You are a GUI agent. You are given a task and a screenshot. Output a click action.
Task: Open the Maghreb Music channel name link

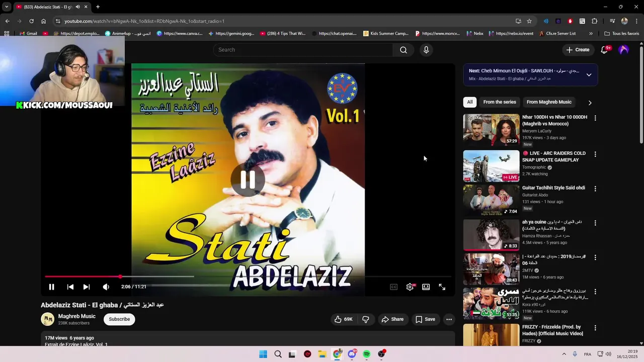coord(76,316)
